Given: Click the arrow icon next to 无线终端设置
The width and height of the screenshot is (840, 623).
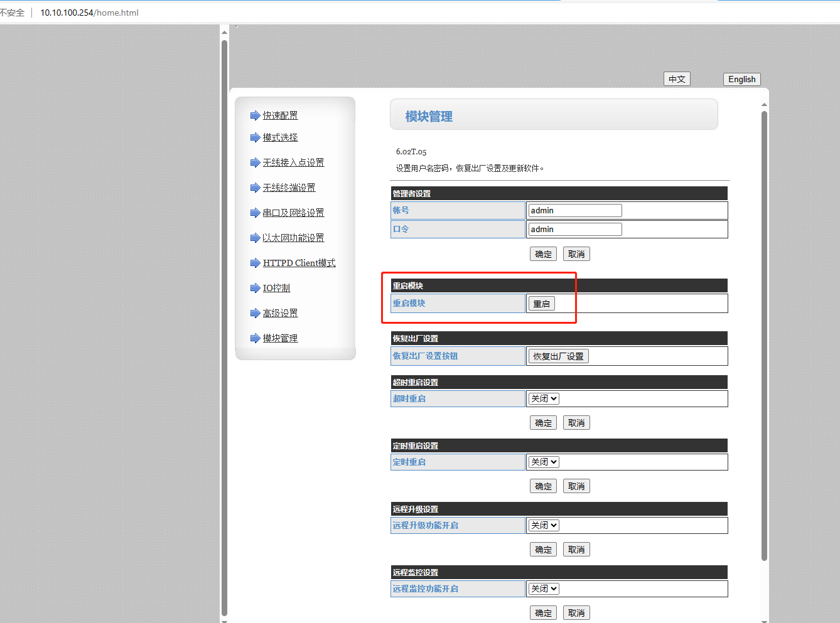Looking at the screenshot, I should pos(255,188).
